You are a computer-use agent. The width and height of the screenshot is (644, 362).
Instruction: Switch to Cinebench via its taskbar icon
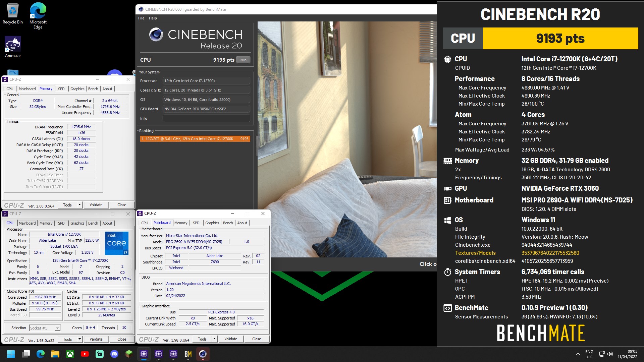click(x=203, y=354)
